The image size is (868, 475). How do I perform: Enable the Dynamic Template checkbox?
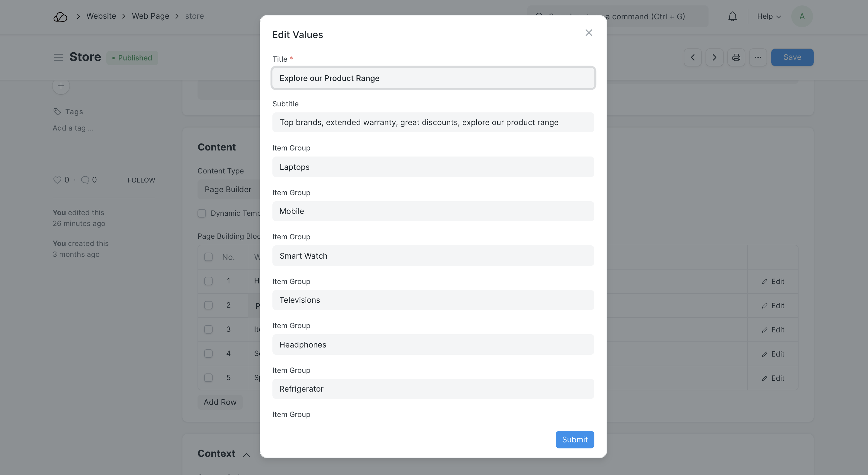pyautogui.click(x=201, y=213)
